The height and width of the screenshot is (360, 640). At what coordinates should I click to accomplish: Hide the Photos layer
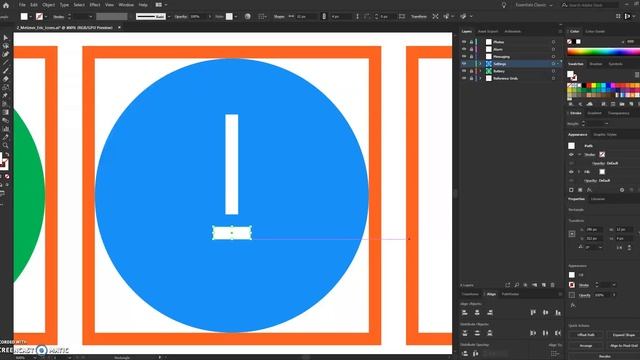pyautogui.click(x=464, y=42)
